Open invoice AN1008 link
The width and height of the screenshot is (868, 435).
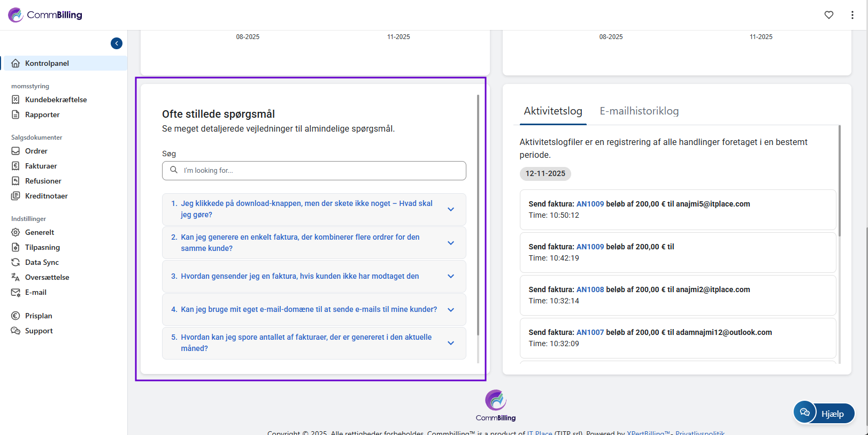[590, 289]
